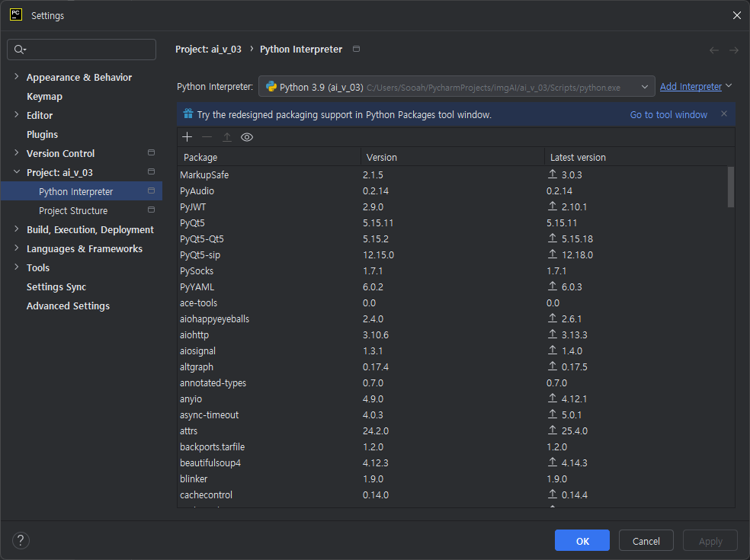Expand the Tools section
Viewport: 750px width, 560px height.
(16, 267)
